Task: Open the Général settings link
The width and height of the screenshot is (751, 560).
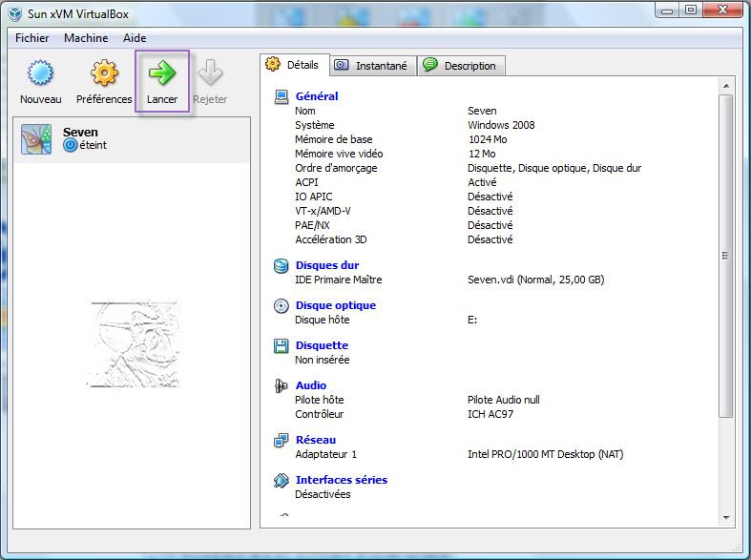Action: tap(317, 96)
